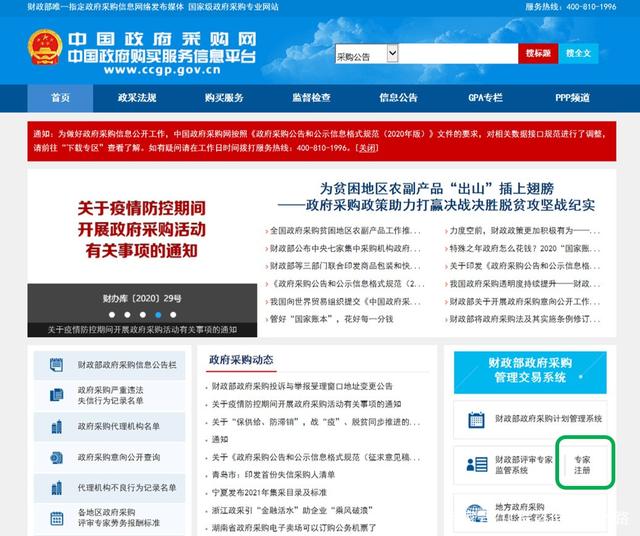Open 浙江政采引"金融活水"助企业"乘风破浪"
Image resolution: width=640 pixels, height=536 pixels.
click(x=292, y=510)
